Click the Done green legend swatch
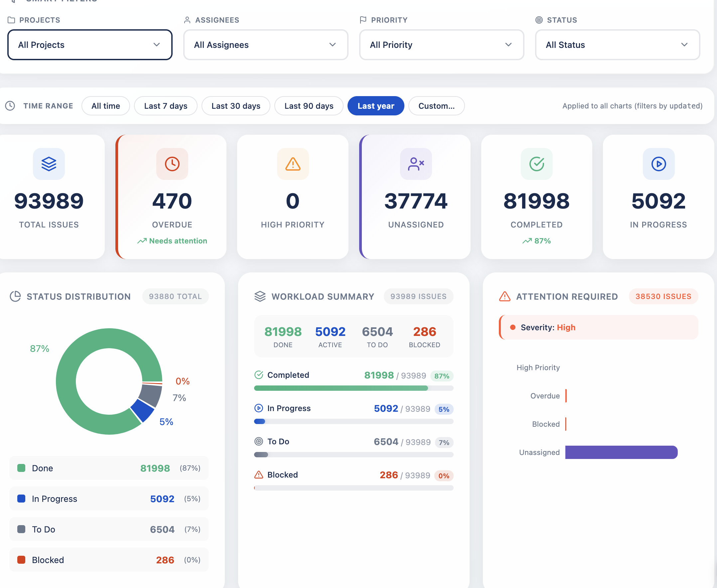Image resolution: width=717 pixels, height=588 pixels. 21,468
